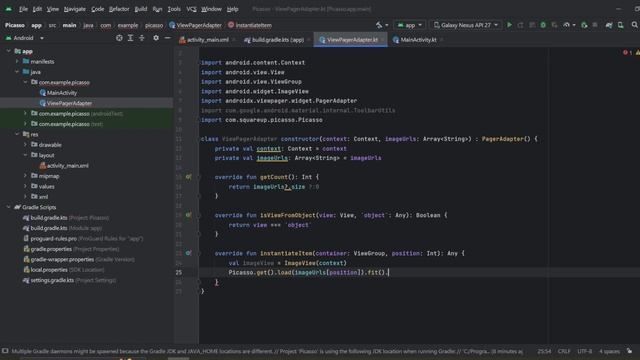Collapse Gradle Scripts node

9,207
